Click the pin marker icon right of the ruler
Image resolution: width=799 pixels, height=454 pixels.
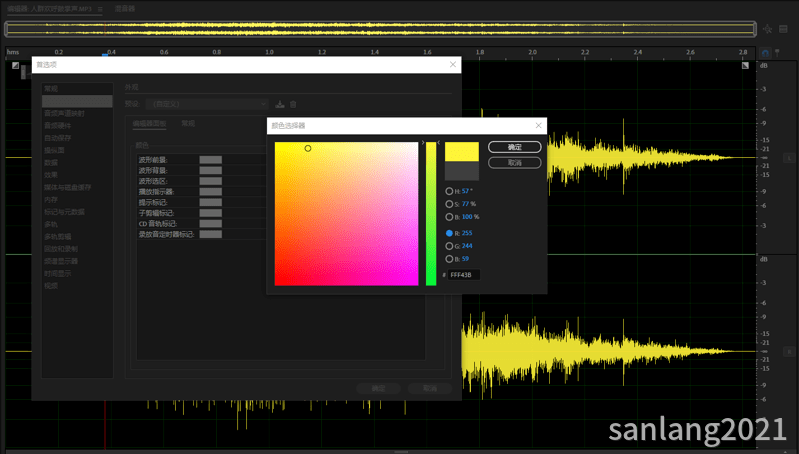click(x=777, y=53)
